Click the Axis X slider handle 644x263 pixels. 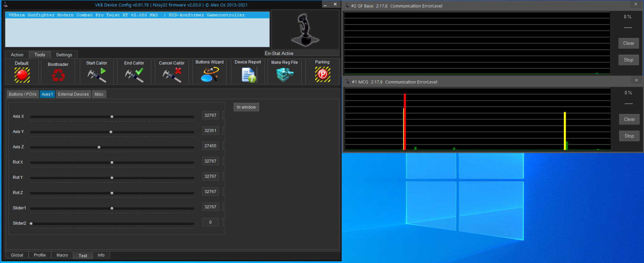pyautogui.click(x=112, y=117)
